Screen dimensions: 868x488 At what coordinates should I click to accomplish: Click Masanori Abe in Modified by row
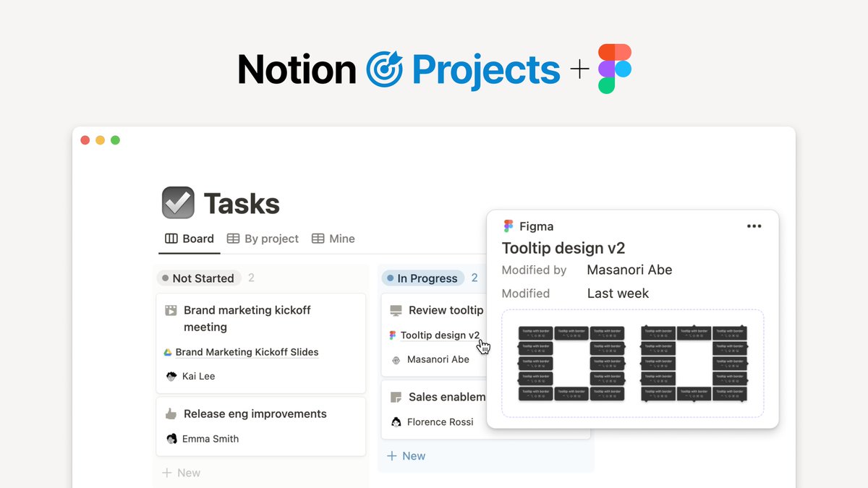point(629,270)
